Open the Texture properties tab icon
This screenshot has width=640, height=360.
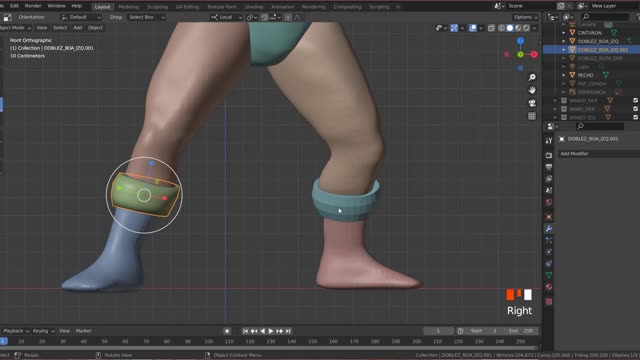tap(549, 302)
